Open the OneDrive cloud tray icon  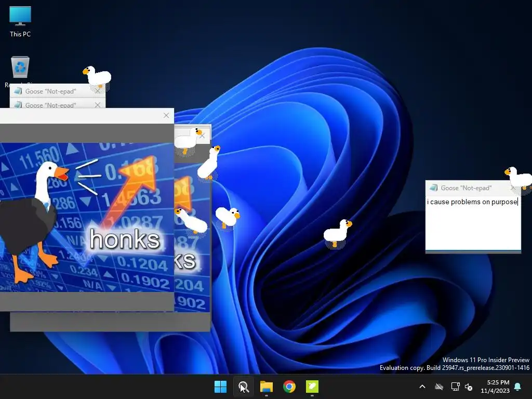(439, 387)
